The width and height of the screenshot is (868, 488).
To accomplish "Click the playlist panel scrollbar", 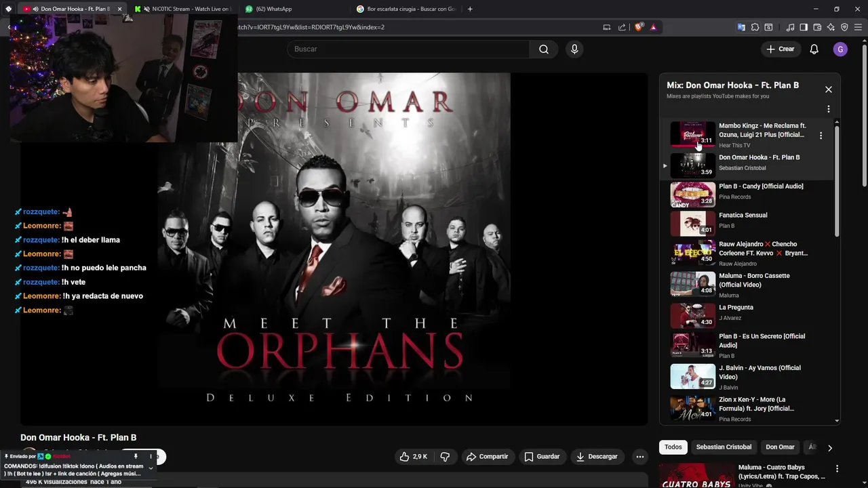I will [837, 181].
